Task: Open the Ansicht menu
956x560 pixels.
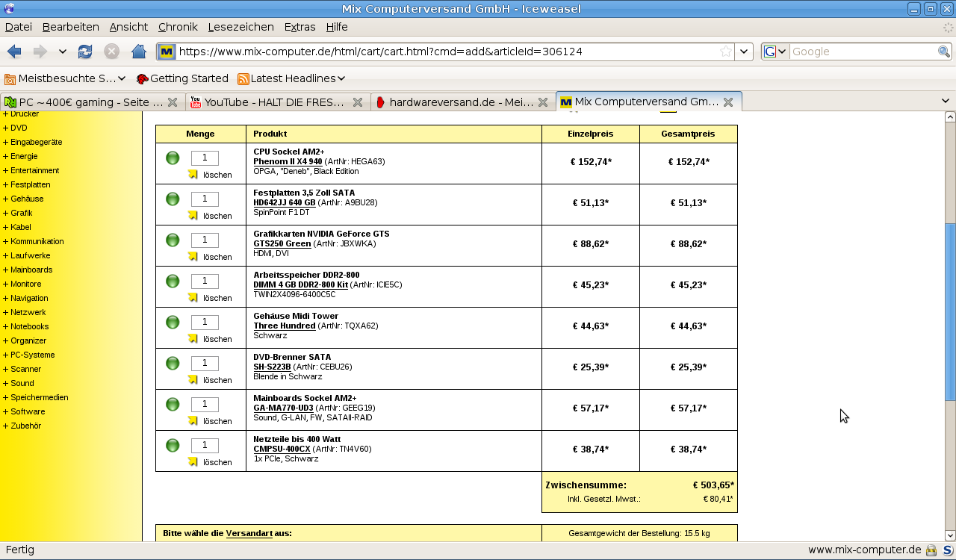Action: [128, 27]
